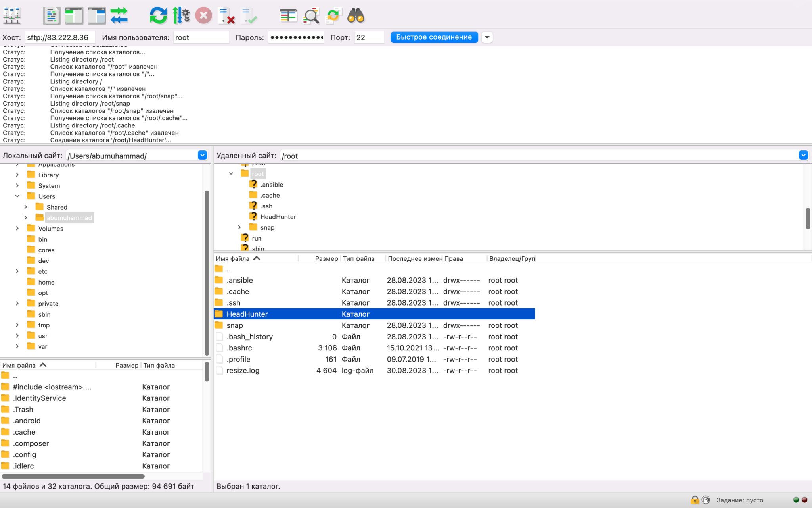Expand the snap folder in remote tree
Screen dimensions: 812x508
[x=239, y=227]
